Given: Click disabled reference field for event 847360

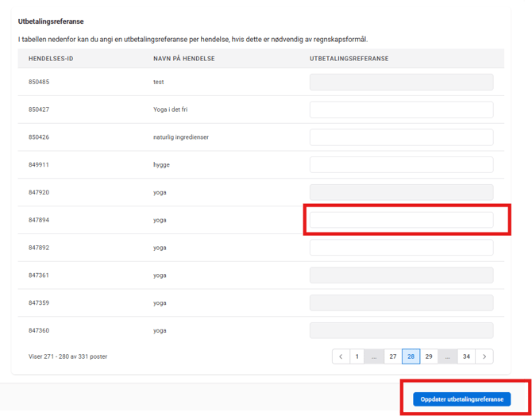Looking at the screenshot, I should coord(401,330).
